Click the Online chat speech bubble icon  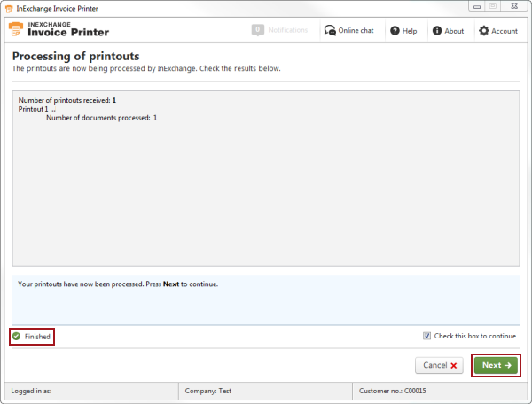click(330, 30)
